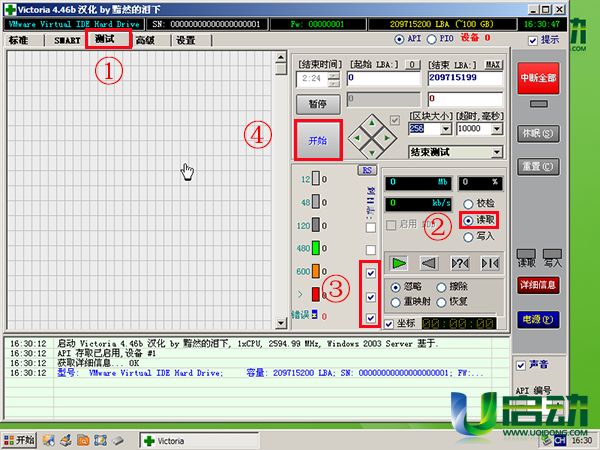Select the 读取 read radio button
Screen dimensions: 600x450
(468, 220)
